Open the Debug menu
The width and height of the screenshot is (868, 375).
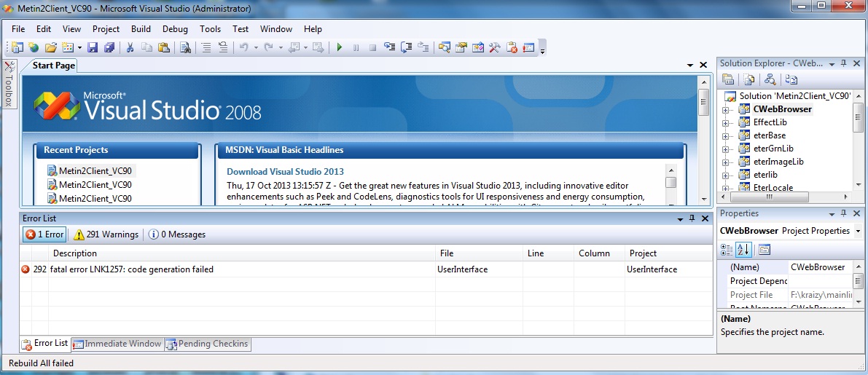click(x=175, y=28)
